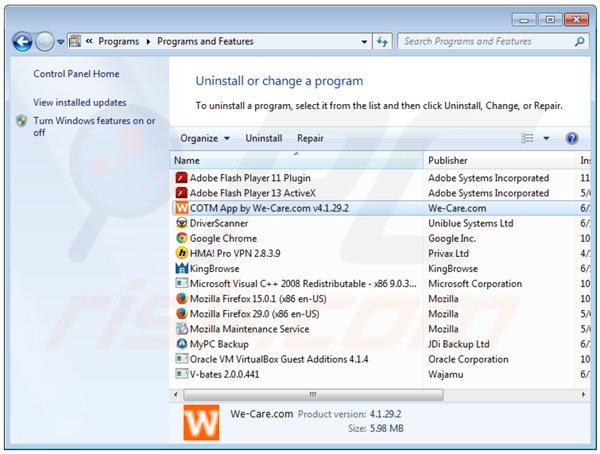
Task: Click the change view icon
Action: point(527,138)
